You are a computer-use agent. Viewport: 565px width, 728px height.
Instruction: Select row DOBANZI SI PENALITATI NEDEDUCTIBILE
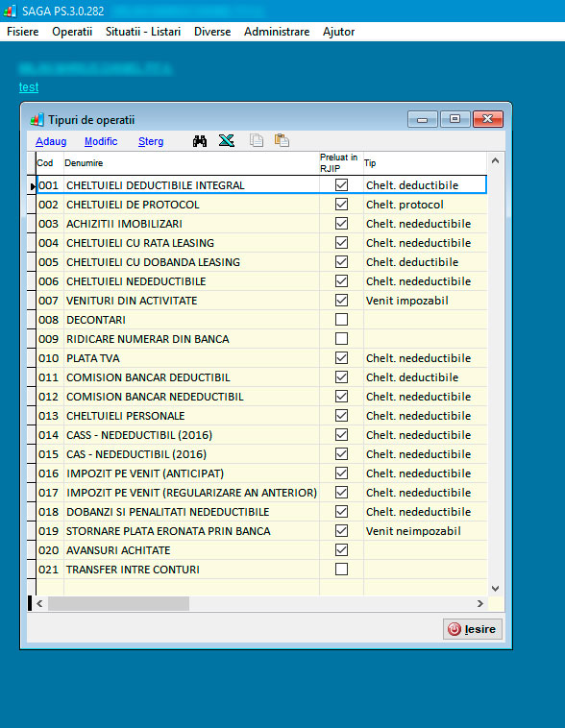click(261, 512)
